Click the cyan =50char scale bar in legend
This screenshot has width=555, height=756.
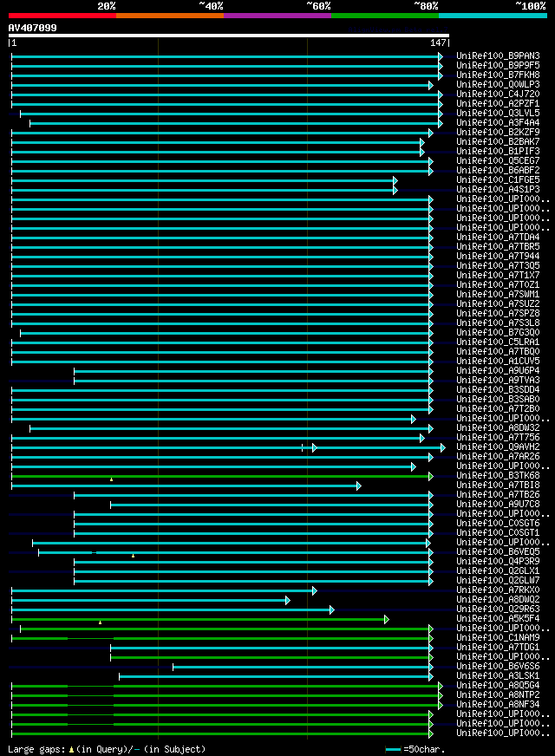tap(393, 750)
